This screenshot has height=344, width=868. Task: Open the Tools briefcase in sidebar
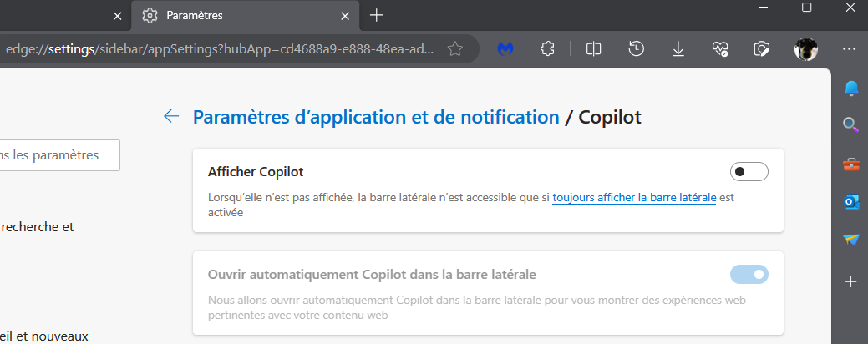[x=850, y=164]
